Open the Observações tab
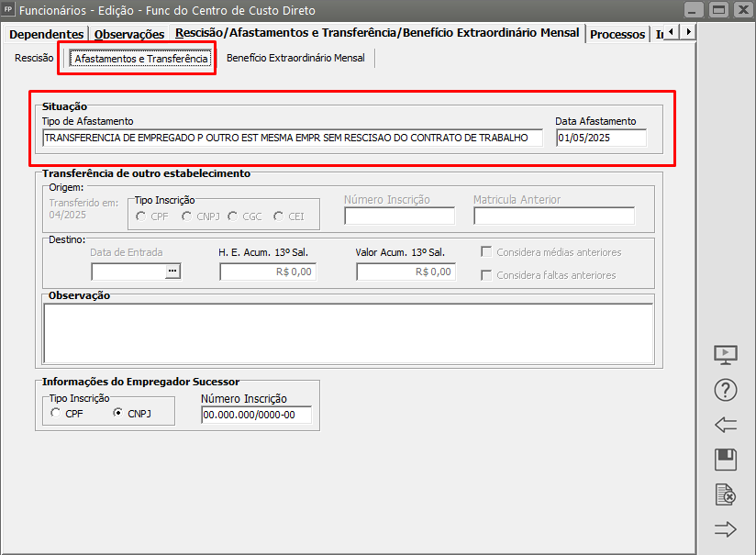The width and height of the screenshot is (756, 555). click(129, 34)
